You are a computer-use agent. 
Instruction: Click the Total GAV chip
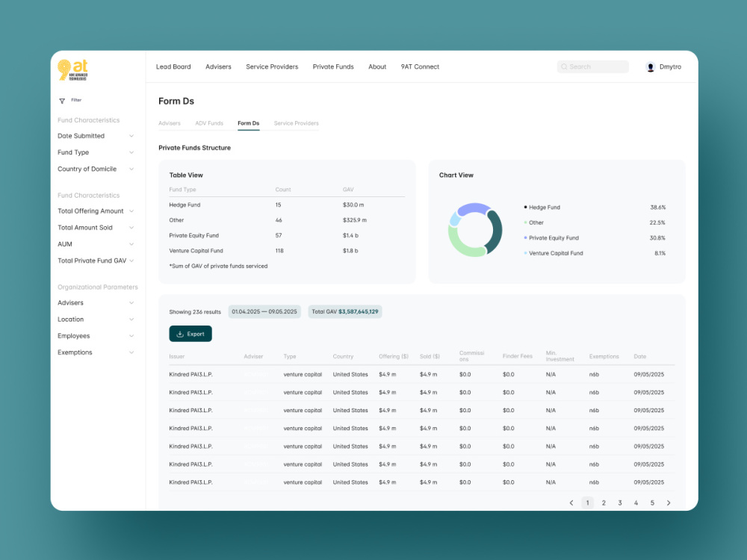(x=345, y=312)
